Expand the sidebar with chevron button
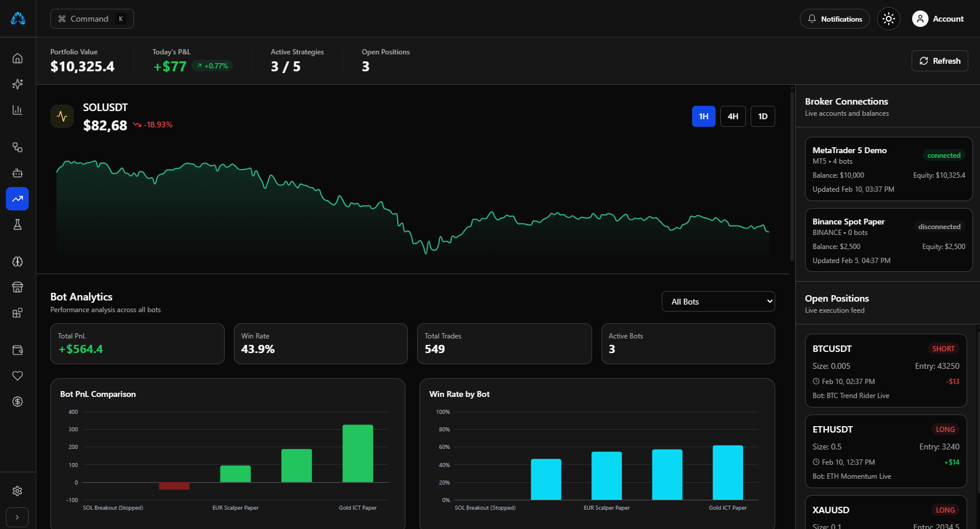980x529 pixels. click(x=18, y=517)
